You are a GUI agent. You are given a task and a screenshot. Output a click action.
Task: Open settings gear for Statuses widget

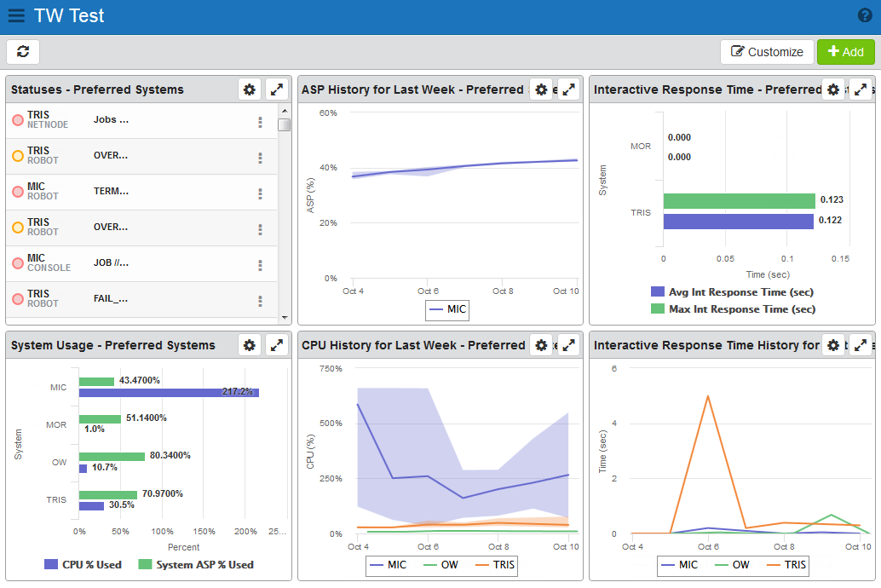pos(250,89)
